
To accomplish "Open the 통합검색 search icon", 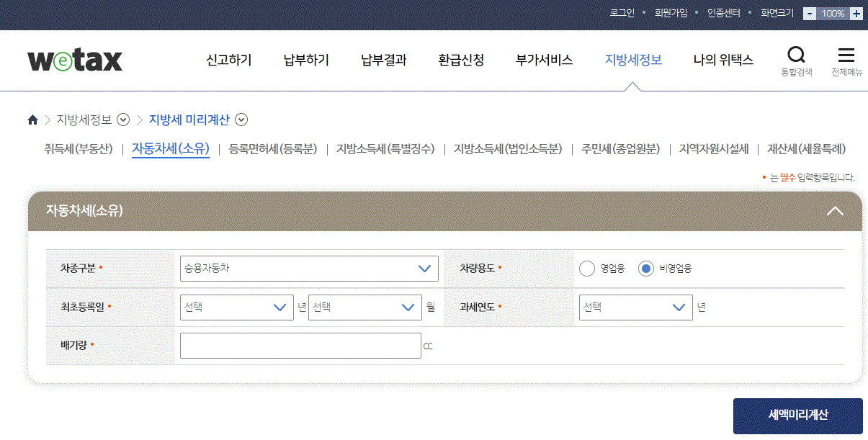I will tap(797, 60).
